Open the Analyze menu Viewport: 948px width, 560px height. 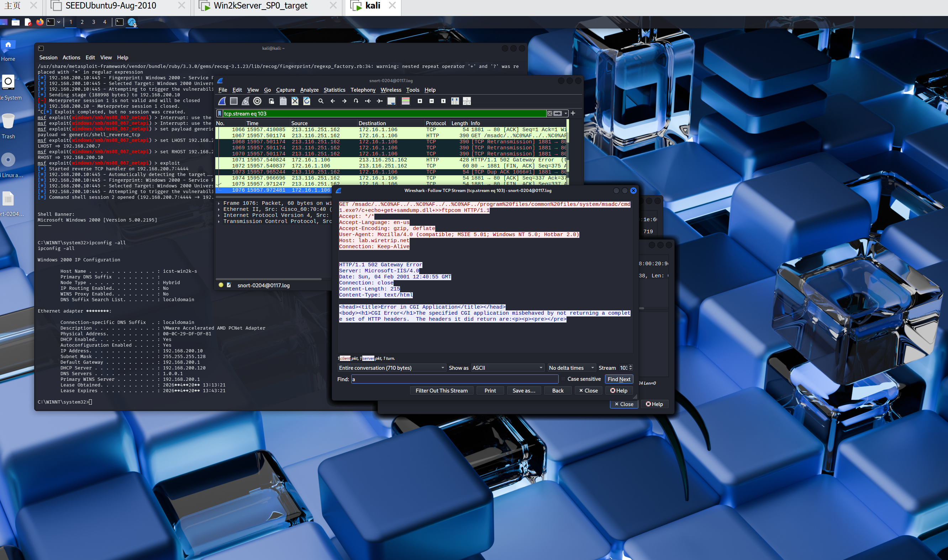(x=309, y=90)
